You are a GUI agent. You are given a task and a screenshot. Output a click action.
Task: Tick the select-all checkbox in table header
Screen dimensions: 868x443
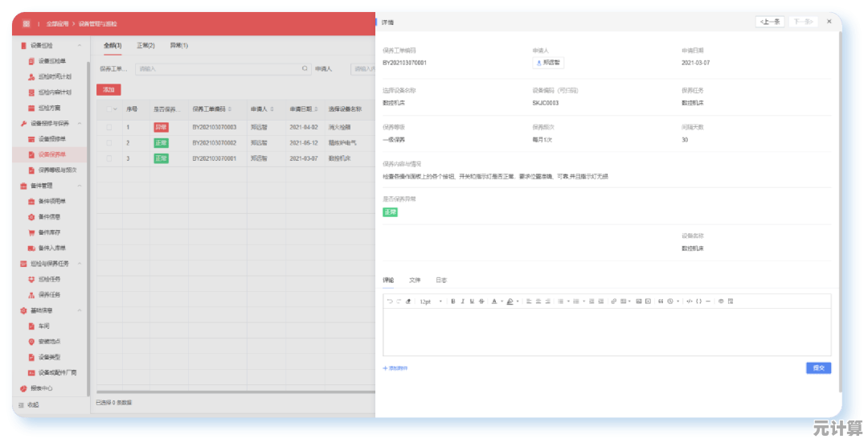(x=109, y=109)
